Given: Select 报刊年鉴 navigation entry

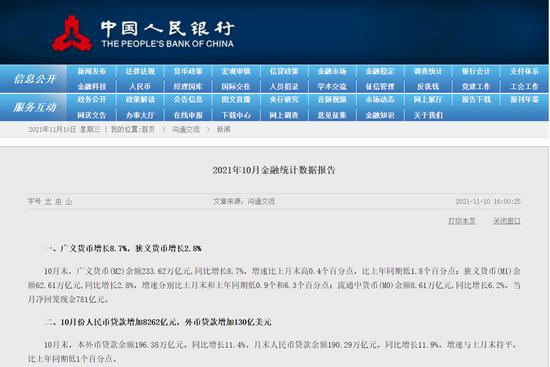Looking at the screenshot, I should 524,100.
